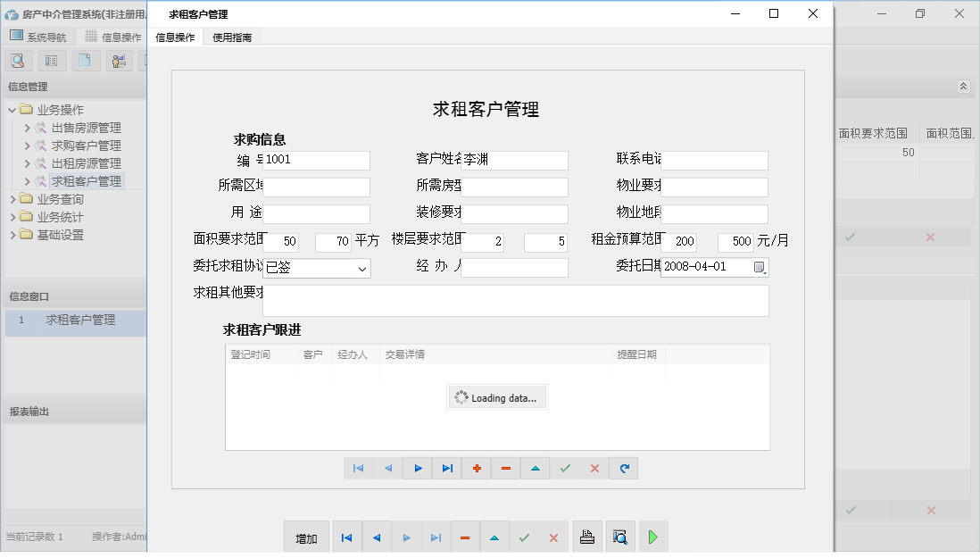Open the 委托求租协议 dropdown
This screenshot has width=980, height=558.
pos(361,267)
